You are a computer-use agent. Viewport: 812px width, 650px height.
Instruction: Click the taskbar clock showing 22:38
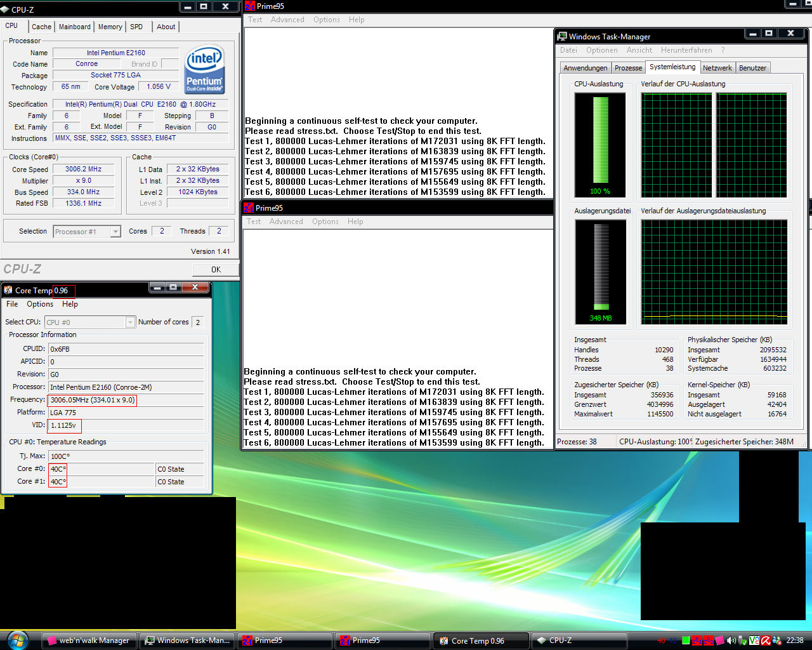[794, 640]
